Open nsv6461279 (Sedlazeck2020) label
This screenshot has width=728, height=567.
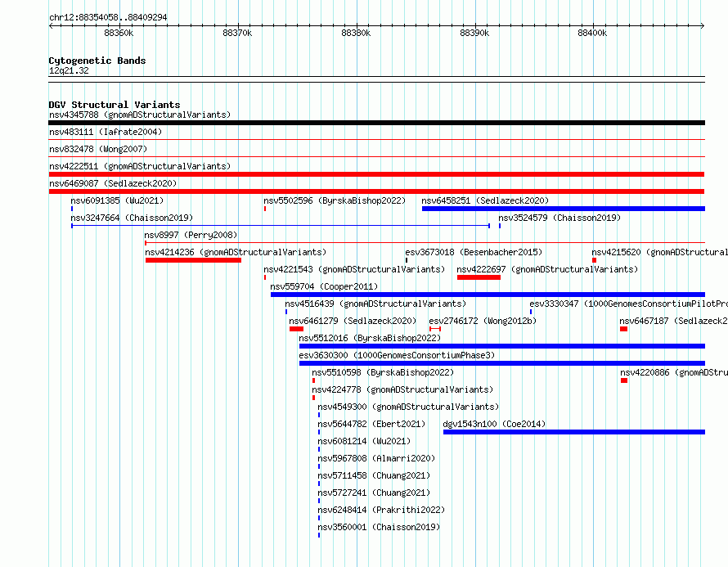(x=353, y=321)
